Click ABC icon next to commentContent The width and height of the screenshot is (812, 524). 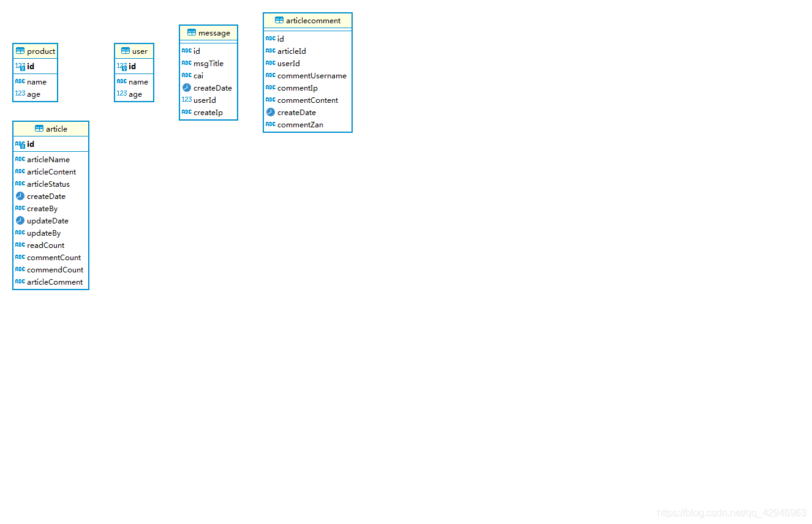pos(271,100)
